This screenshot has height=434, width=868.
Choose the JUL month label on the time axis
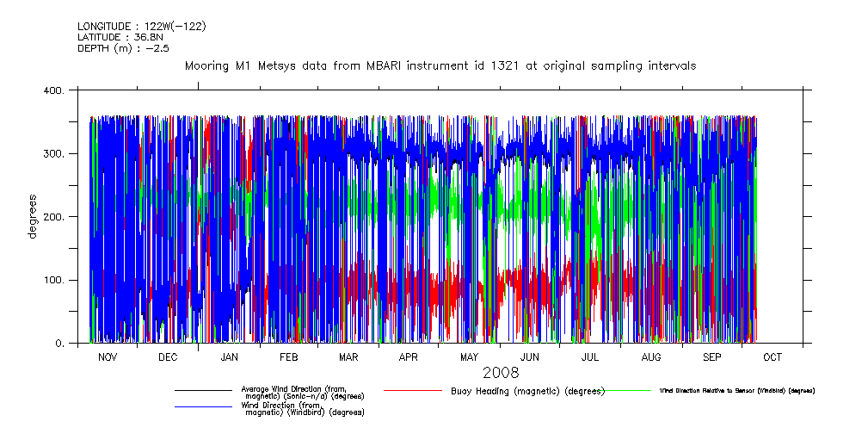click(x=591, y=356)
